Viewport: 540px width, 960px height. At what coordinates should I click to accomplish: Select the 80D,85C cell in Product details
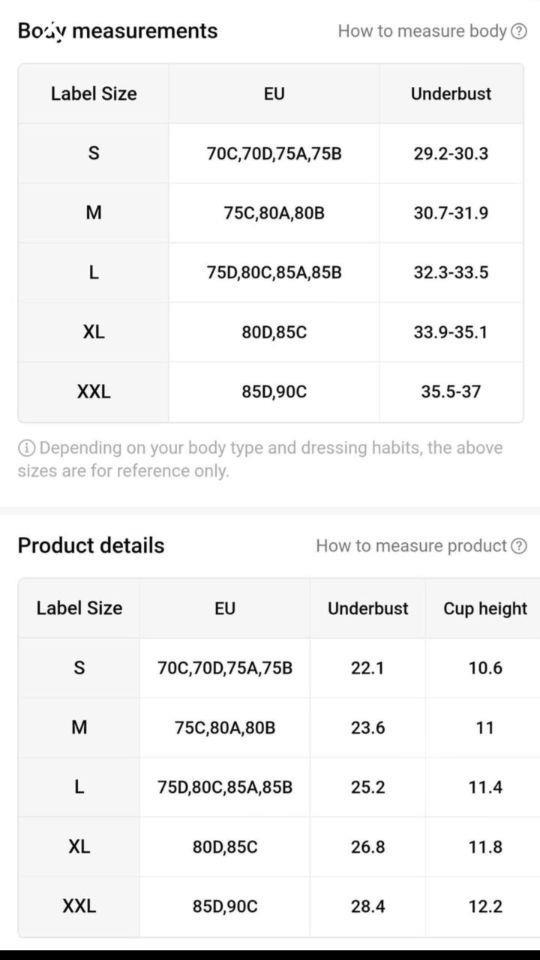click(225, 847)
